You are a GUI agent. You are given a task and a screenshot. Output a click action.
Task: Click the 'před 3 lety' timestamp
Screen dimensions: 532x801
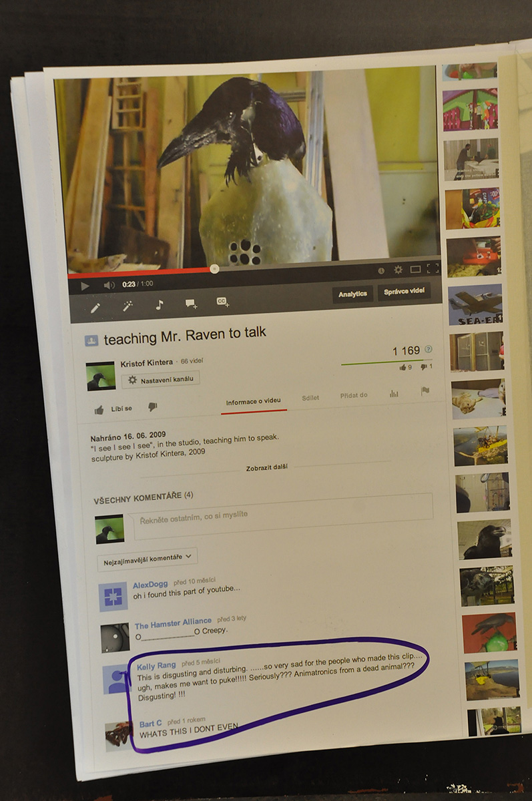[x=232, y=619]
